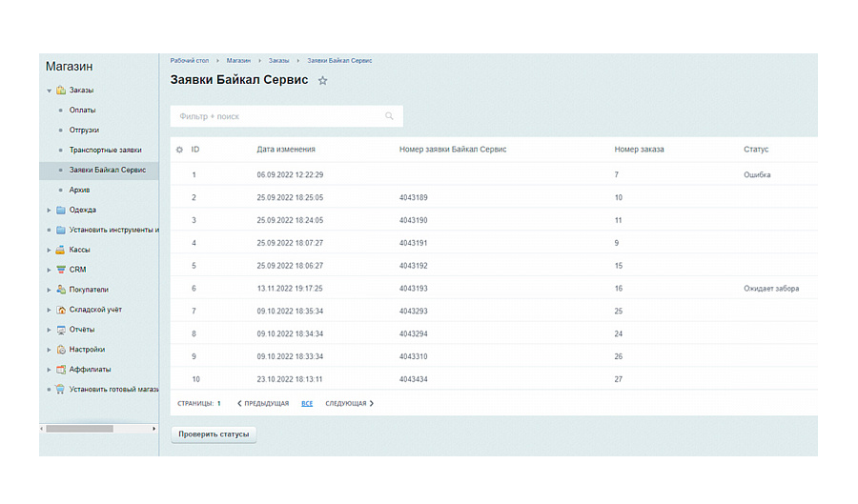The width and height of the screenshot is (858, 504).
Task: Expand the Покупатели section arrow
Action: [49, 290]
